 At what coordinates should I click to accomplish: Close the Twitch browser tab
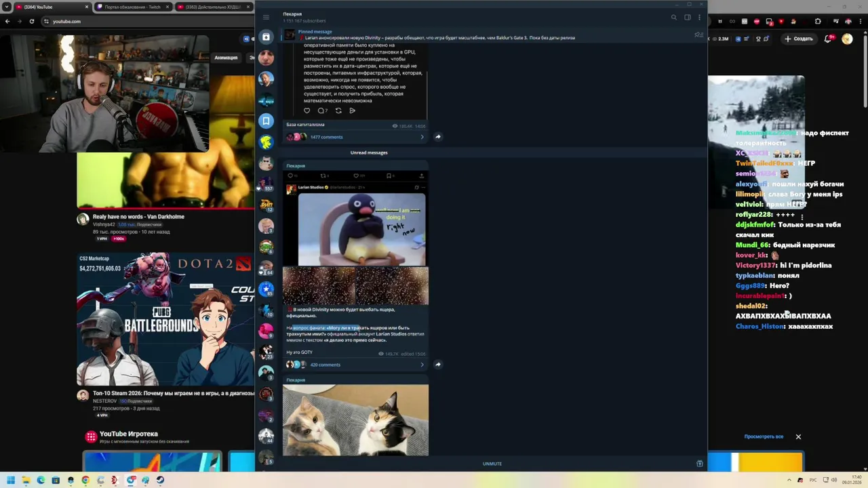167,7
